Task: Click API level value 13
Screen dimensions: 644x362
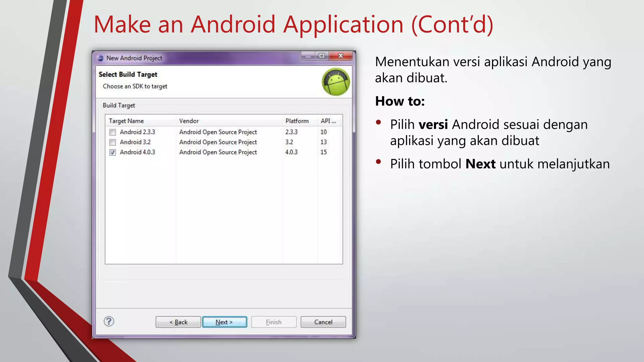Action: pyautogui.click(x=324, y=142)
